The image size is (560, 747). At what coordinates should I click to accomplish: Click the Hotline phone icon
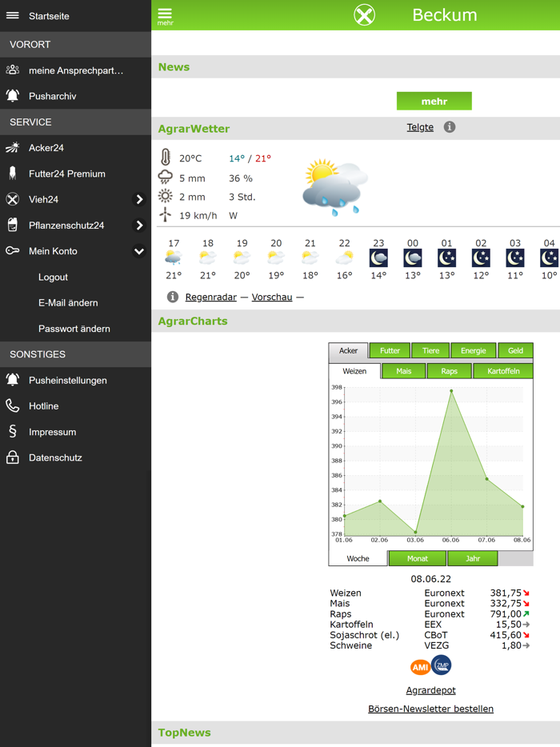point(13,406)
